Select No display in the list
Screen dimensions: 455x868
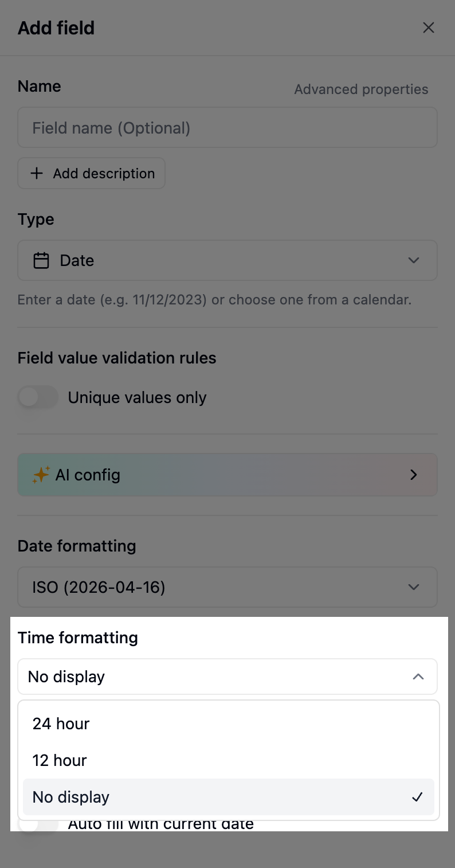71,797
